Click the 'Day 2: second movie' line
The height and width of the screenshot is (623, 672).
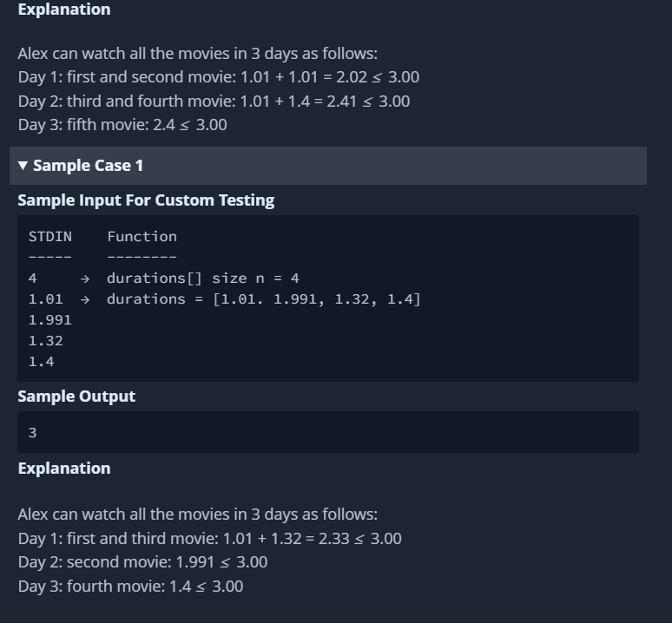click(x=142, y=562)
